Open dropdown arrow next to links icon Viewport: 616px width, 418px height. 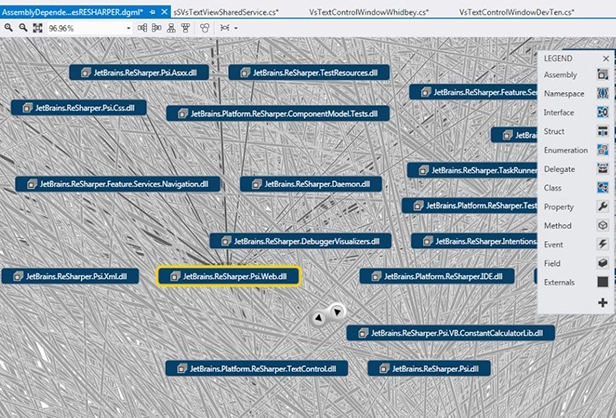click(236, 28)
